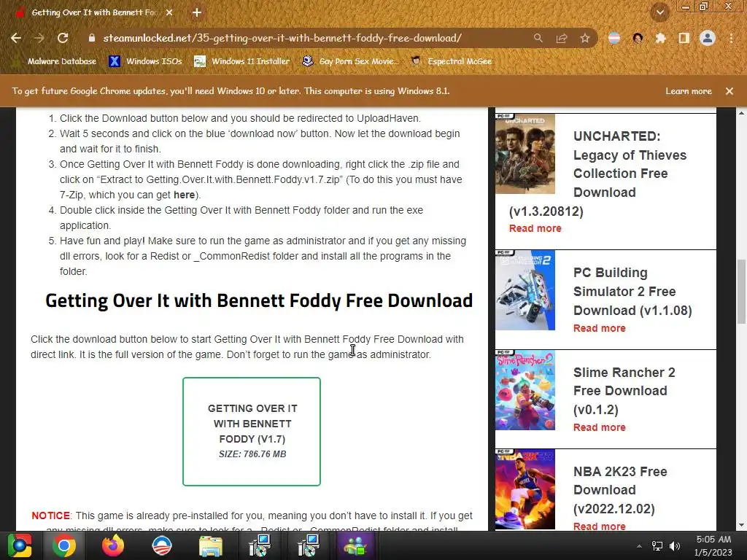Go back using the browser back arrow
This screenshot has width=747, height=560.
(x=16, y=38)
